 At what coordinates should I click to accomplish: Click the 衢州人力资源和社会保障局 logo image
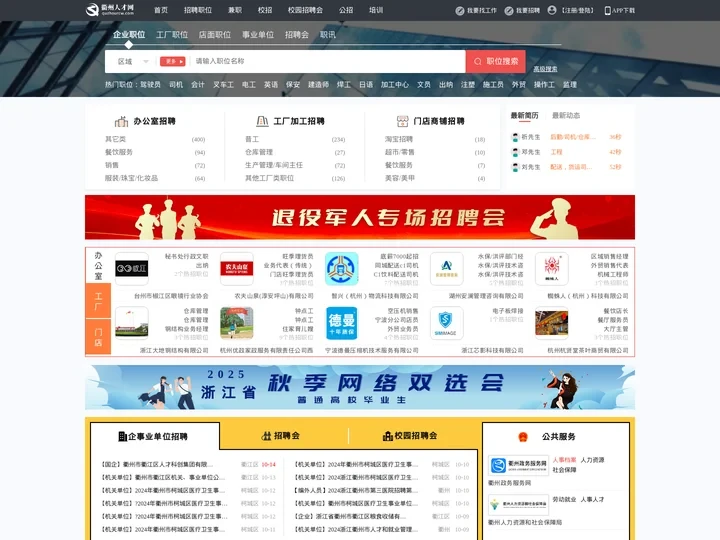coord(518,505)
